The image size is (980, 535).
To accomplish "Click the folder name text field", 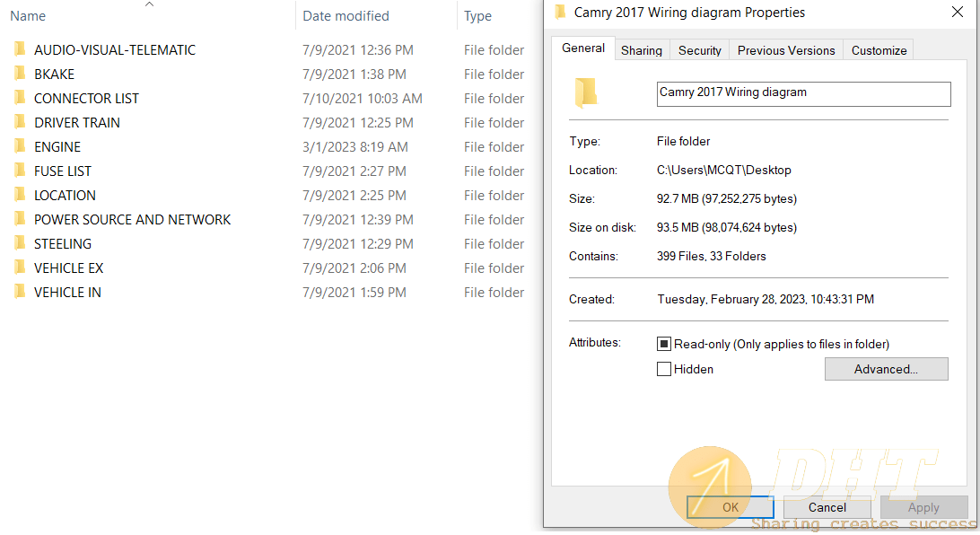I will click(804, 93).
